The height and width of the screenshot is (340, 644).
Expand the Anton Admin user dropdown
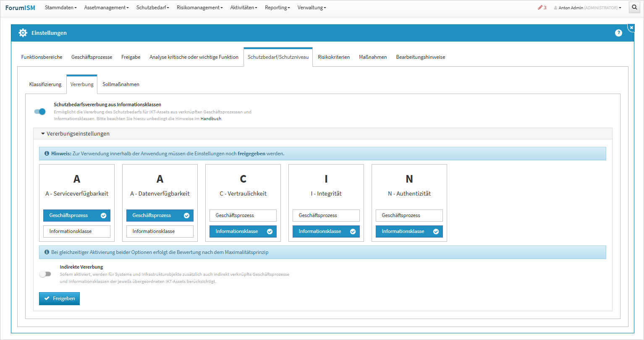coord(587,8)
